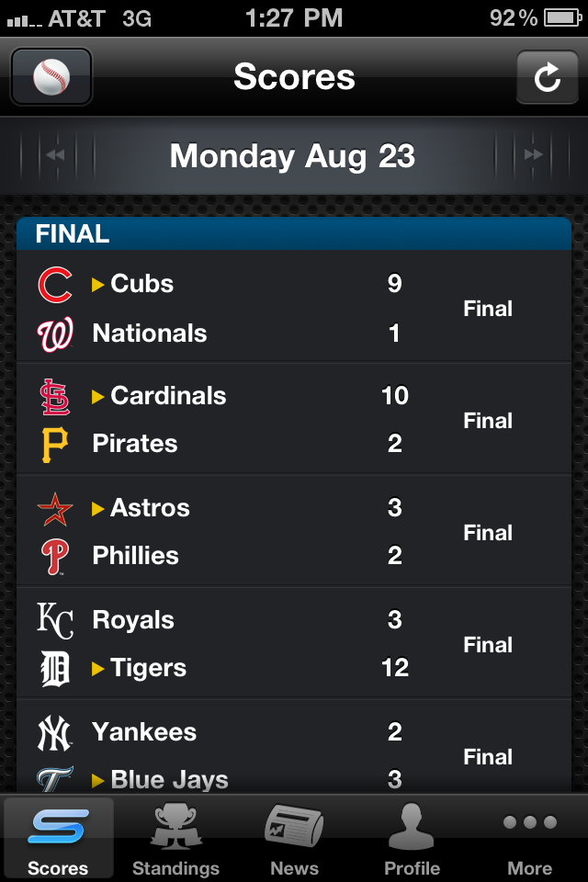
Task: Go to the previous day's scores
Action: (x=55, y=155)
